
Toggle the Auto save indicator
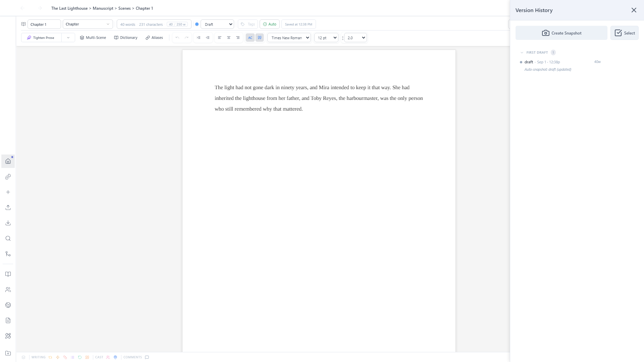coord(270,24)
